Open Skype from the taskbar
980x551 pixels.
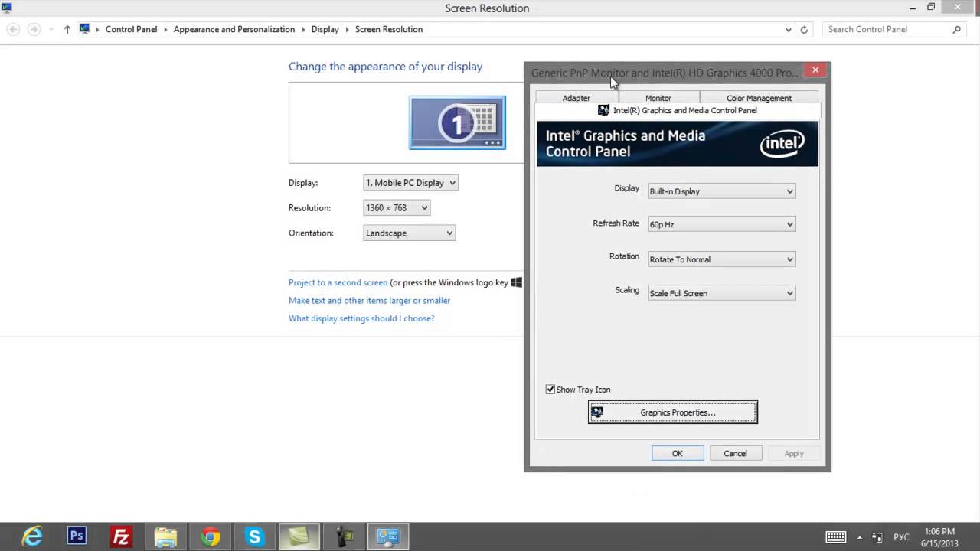point(254,536)
